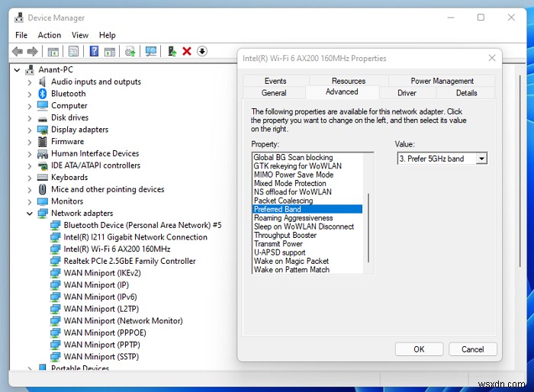Expand Audio inputs and outputs

coord(30,82)
